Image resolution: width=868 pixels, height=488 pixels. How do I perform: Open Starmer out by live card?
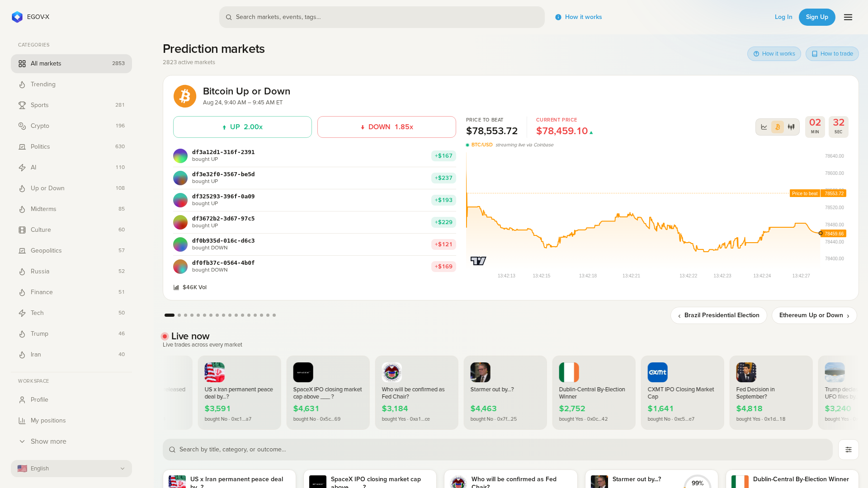[505, 393]
